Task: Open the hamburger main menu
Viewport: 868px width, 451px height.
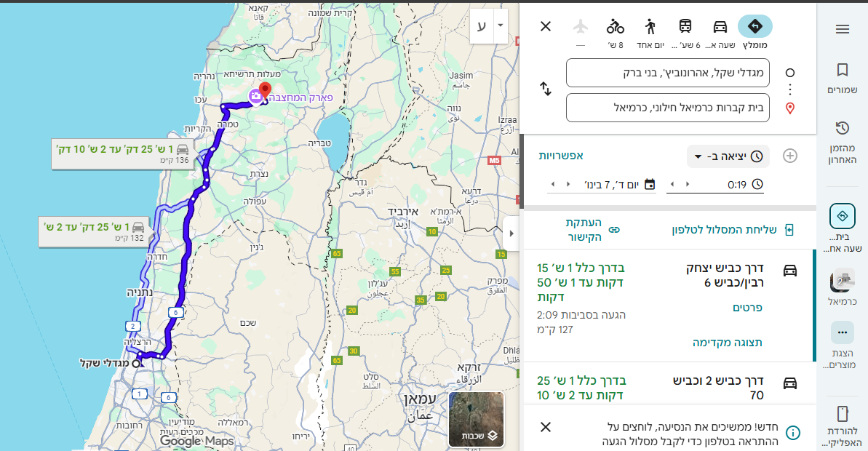Action: point(842,29)
